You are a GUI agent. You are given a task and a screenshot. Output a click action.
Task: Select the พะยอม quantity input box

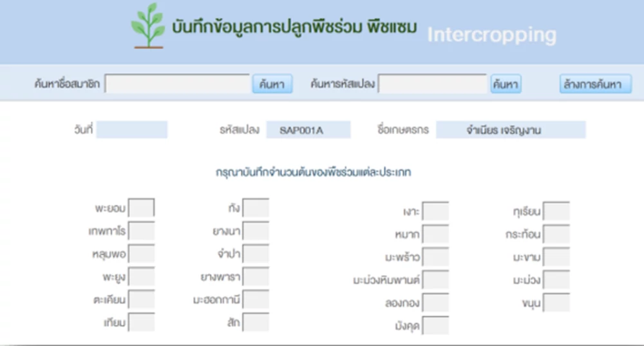[142, 209]
